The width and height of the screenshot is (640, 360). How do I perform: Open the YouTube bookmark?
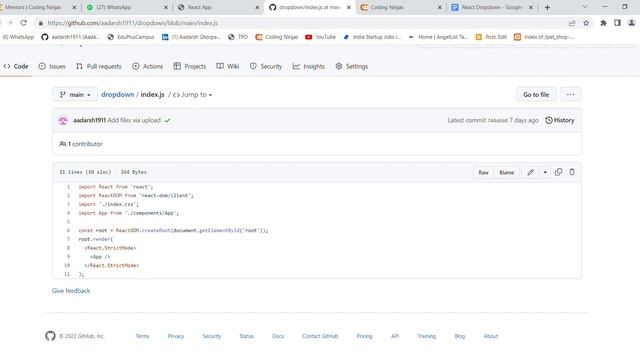320,37
